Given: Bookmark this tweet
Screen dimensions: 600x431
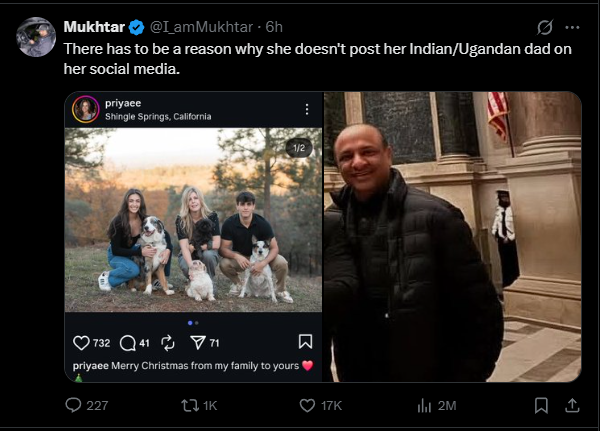Looking at the screenshot, I should [x=541, y=405].
